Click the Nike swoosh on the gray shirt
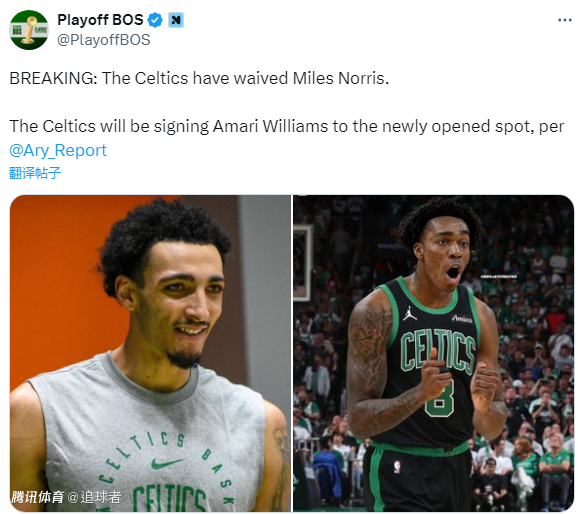 (x=166, y=463)
